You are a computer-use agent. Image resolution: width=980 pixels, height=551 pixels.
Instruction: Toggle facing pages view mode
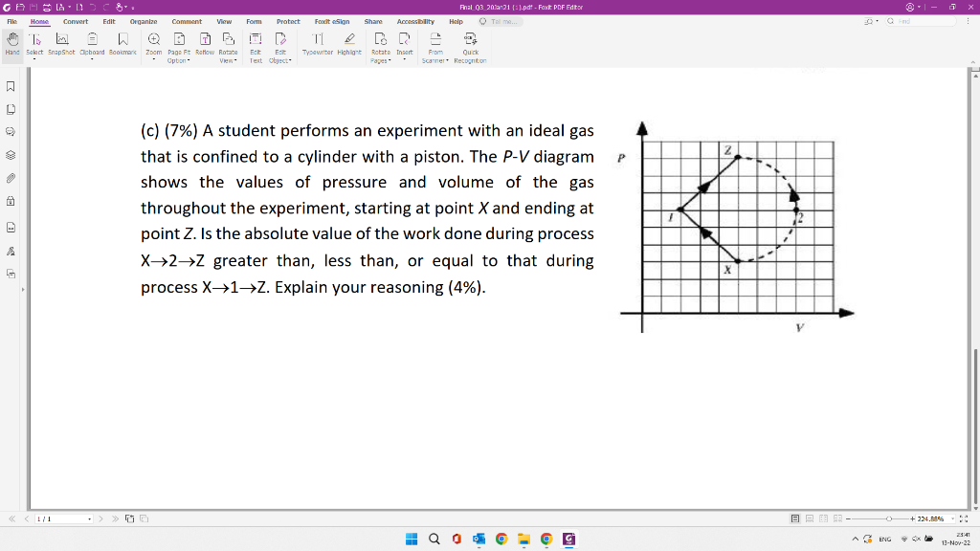click(x=824, y=518)
